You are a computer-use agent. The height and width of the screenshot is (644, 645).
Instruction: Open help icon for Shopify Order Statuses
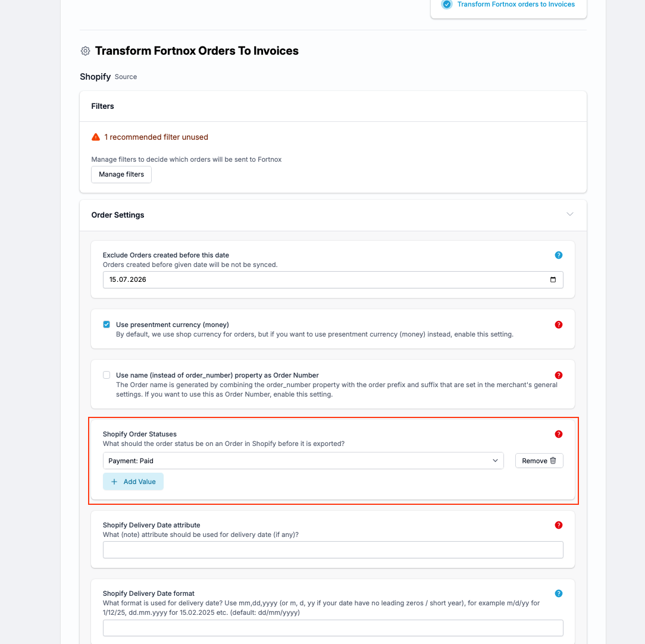tap(558, 434)
